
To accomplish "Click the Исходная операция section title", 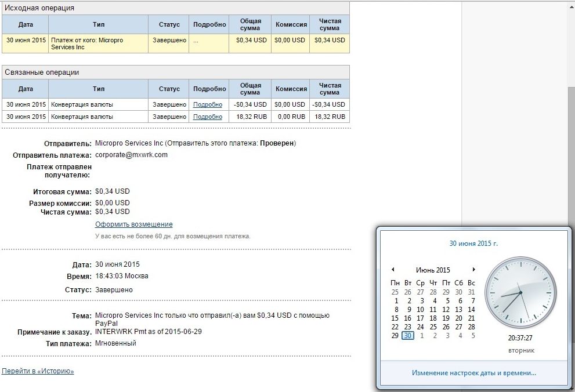I will point(39,8).
